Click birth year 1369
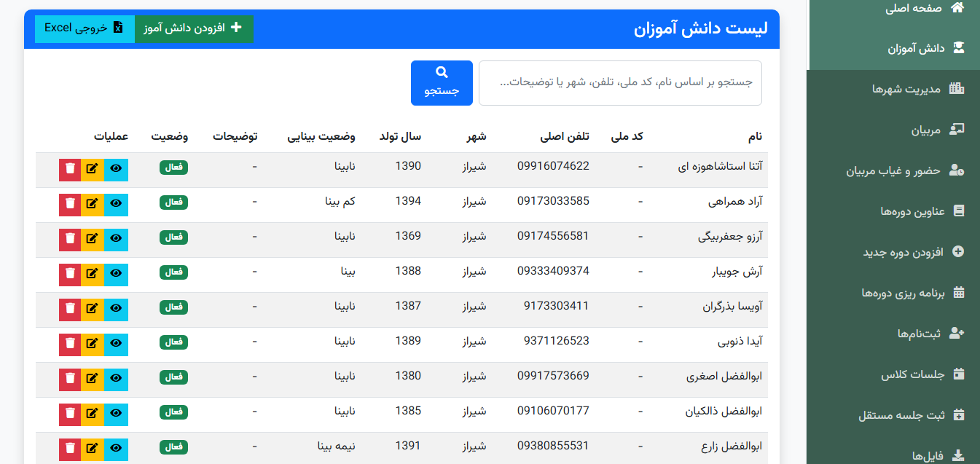The width and height of the screenshot is (980, 464). click(x=408, y=236)
